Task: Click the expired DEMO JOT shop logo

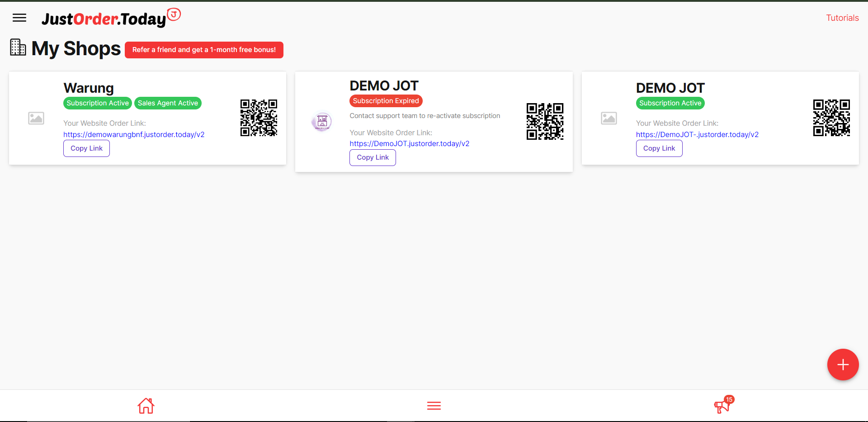Action: pyautogui.click(x=322, y=122)
